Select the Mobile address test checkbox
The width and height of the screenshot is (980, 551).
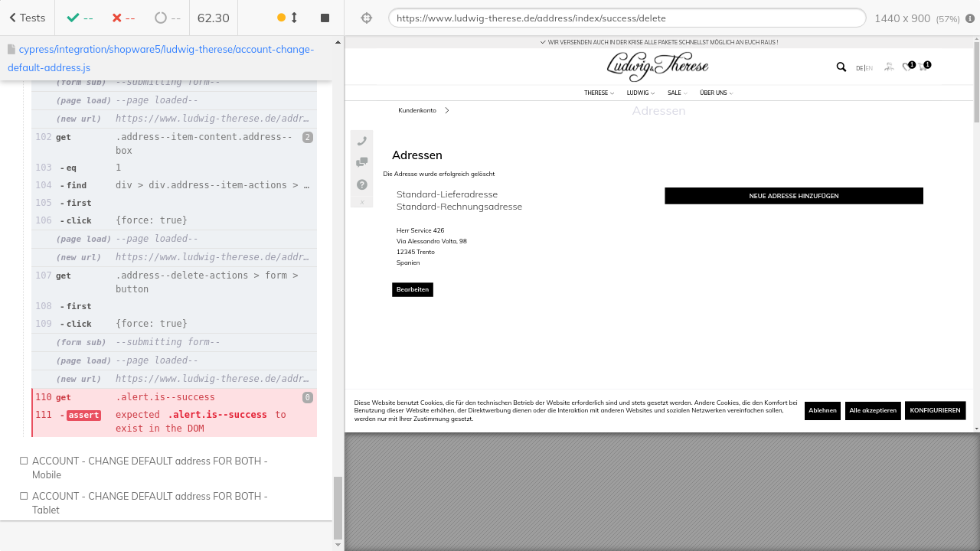click(24, 461)
